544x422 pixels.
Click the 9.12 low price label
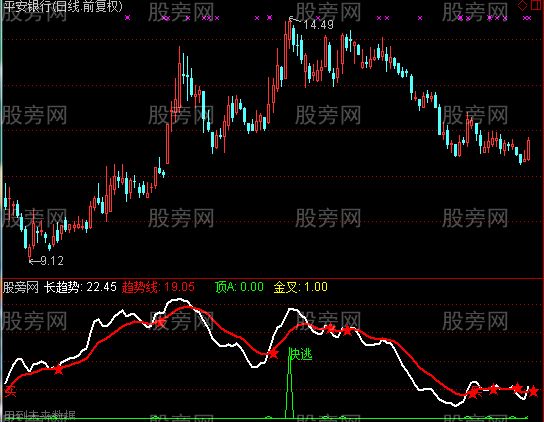click(52, 261)
